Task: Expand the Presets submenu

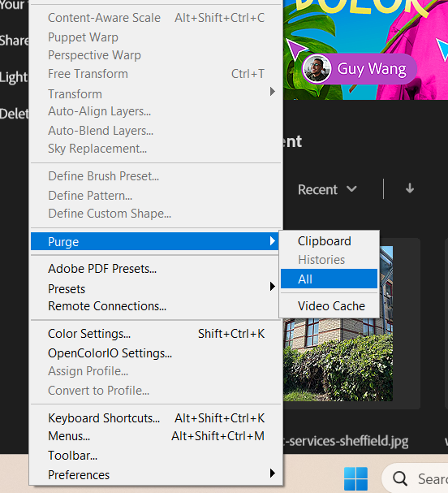Action: click(x=156, y=288)
